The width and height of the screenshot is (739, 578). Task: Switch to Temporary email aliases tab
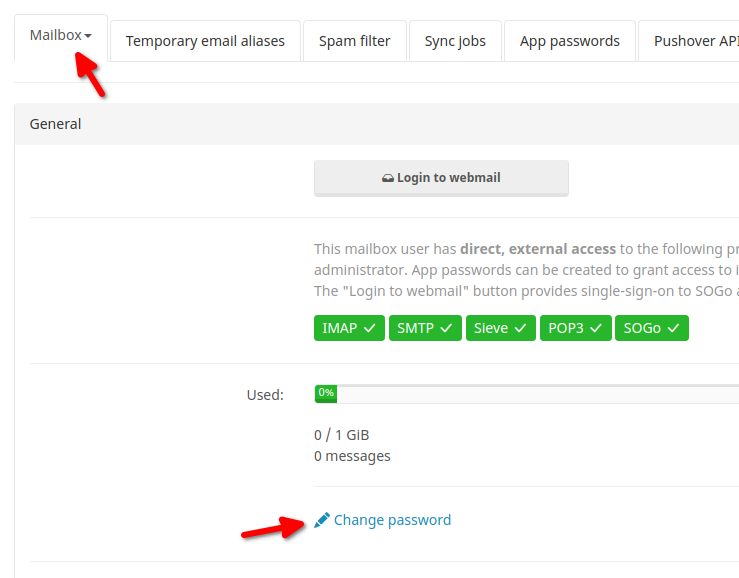(x=205, y=41)
